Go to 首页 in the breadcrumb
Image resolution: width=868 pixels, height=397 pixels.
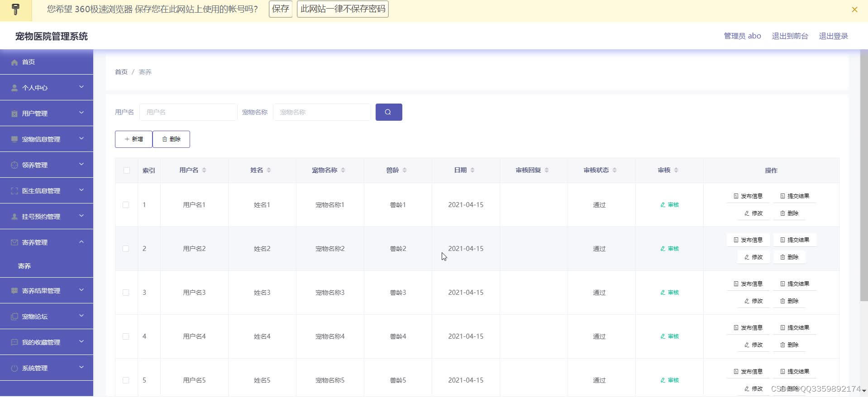121,72
